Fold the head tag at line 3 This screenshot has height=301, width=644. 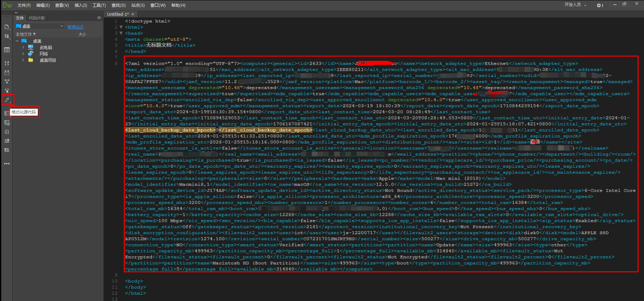tap(121, 33)
